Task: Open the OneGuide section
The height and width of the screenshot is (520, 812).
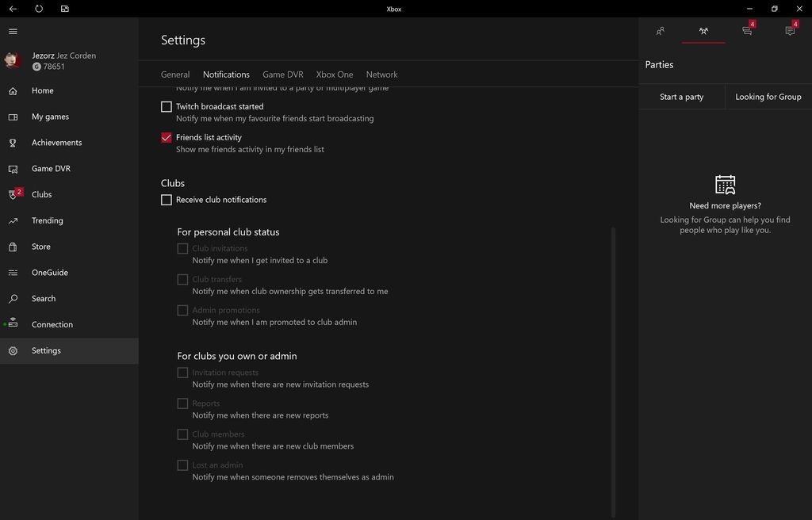Action: tap(52, 272)
